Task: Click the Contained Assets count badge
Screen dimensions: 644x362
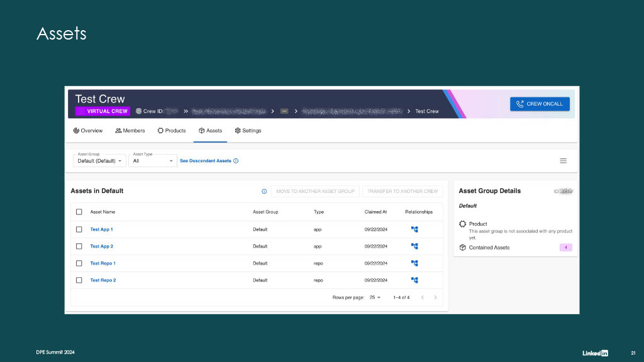Action: pos(565,248)
